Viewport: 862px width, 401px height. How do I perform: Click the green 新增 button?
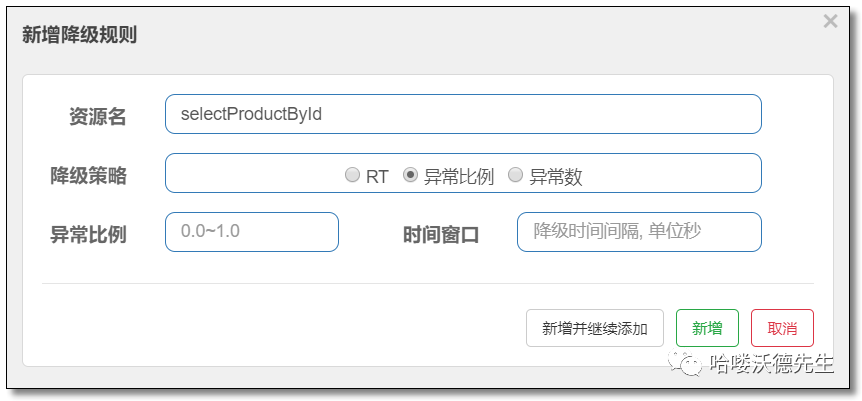[707, 328]
